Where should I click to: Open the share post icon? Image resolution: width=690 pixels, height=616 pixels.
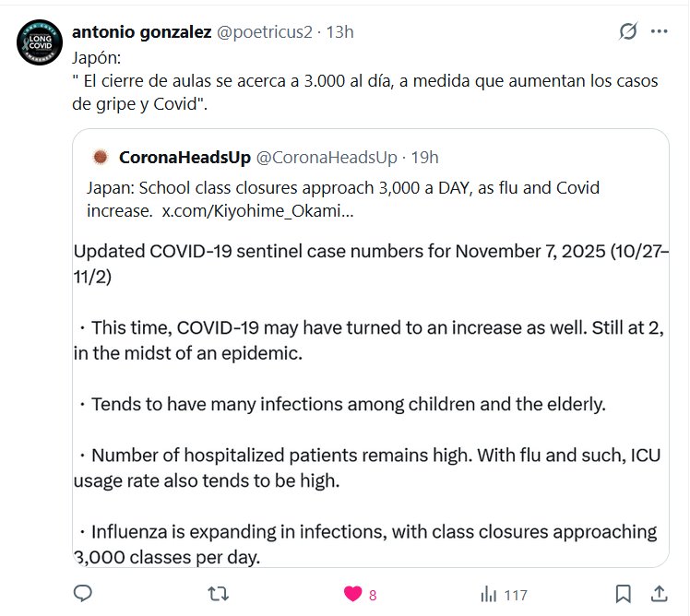[x=660, y=593]
